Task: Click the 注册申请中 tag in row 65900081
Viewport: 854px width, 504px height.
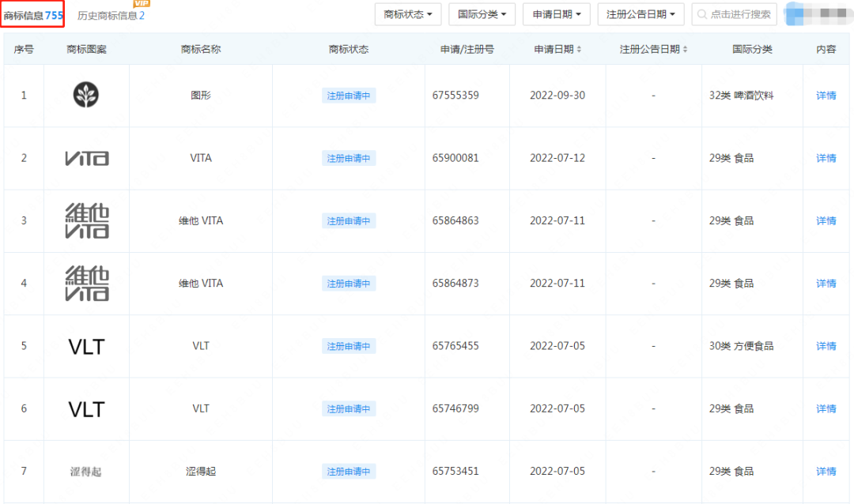Action: [349, 158]
